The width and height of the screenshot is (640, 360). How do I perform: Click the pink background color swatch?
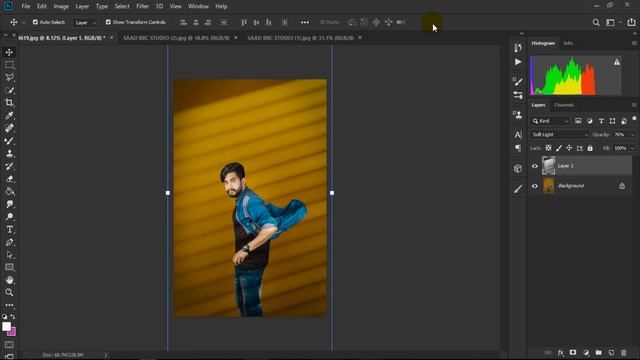coord(12,332)
